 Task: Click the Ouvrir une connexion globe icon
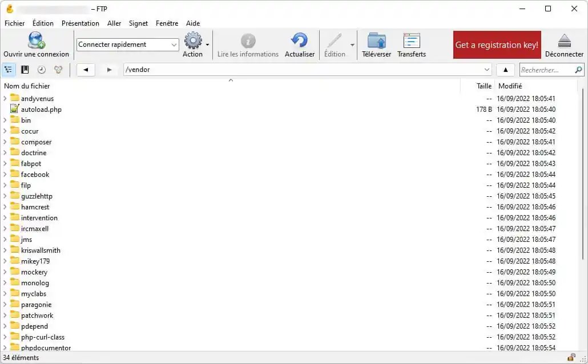pos(37,40)
